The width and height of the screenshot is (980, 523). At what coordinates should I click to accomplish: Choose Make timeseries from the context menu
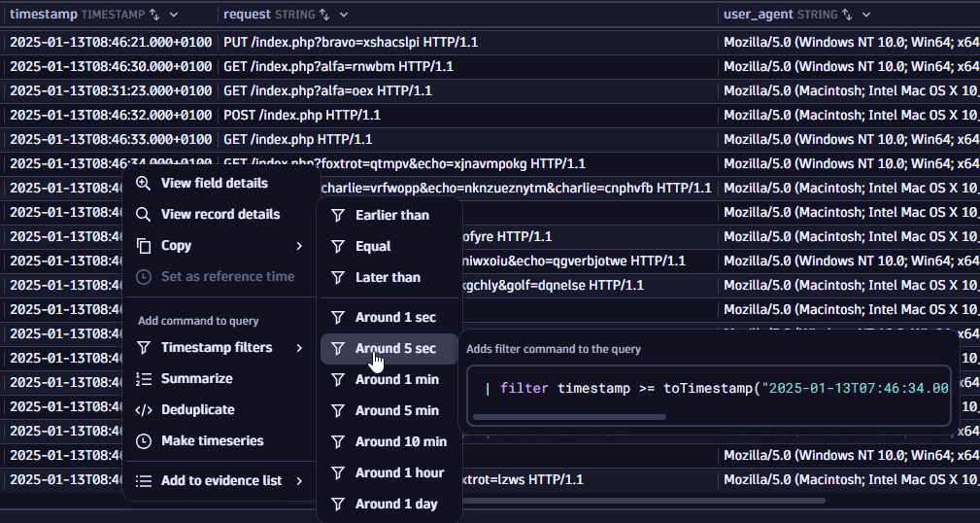pos(220,441)
